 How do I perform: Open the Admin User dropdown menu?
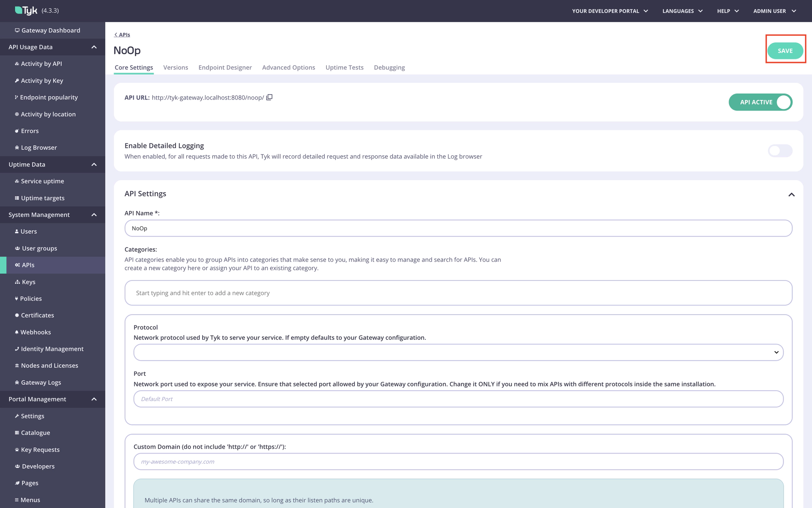774,11
